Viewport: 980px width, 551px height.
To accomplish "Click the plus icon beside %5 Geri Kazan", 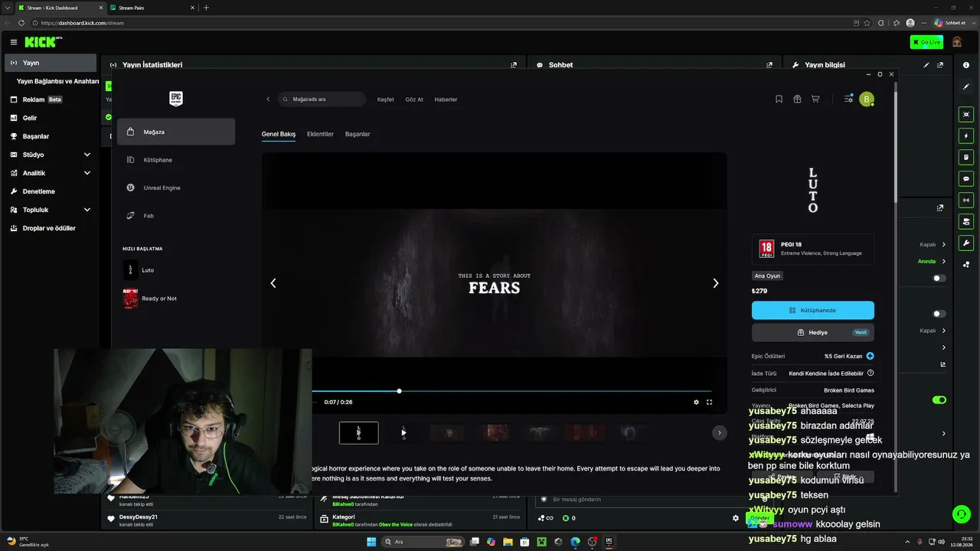I will 870,356.
